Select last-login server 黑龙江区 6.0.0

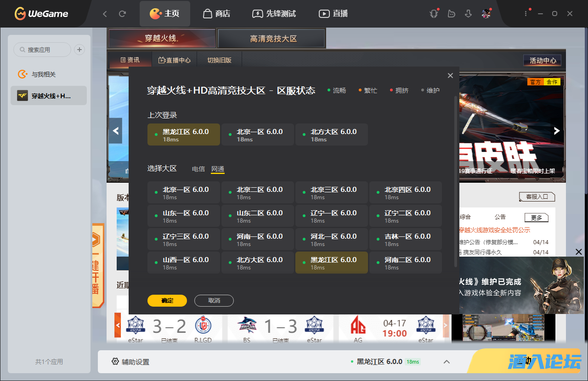point(184,134)
